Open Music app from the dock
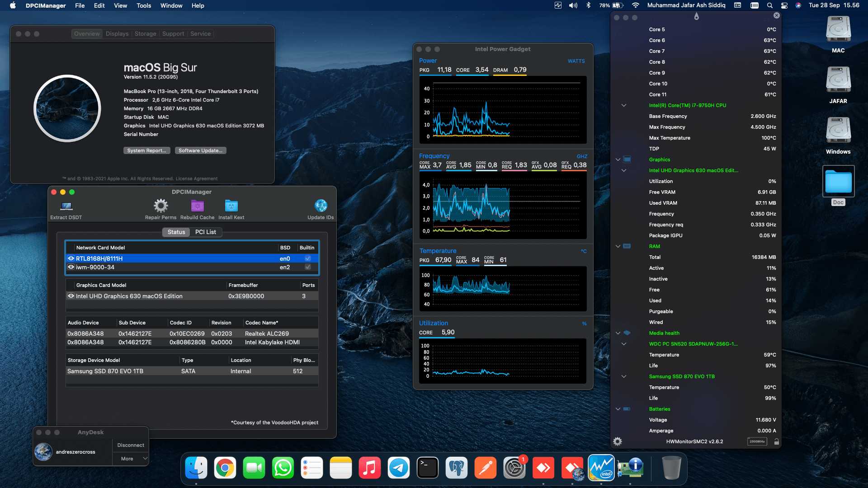Image resolution: width=868 pixels, height=488 pixels. 370,468
